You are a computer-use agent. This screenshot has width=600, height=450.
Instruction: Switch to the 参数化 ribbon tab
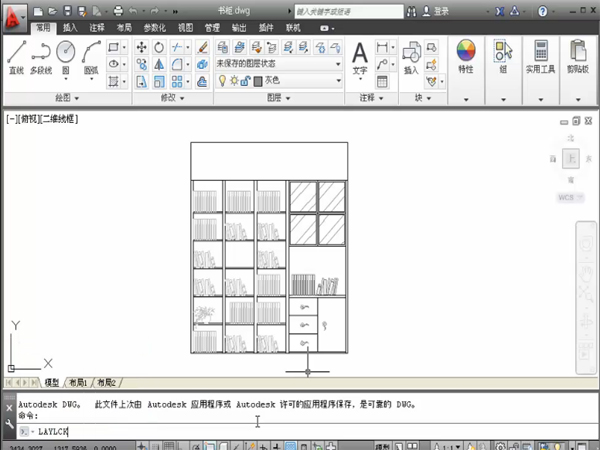tap(155, 28)
